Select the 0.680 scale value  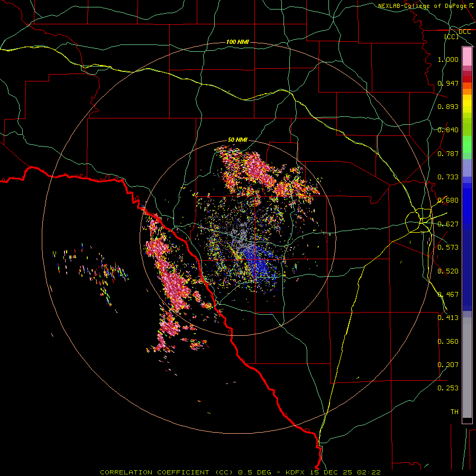[x=448, y=200]
